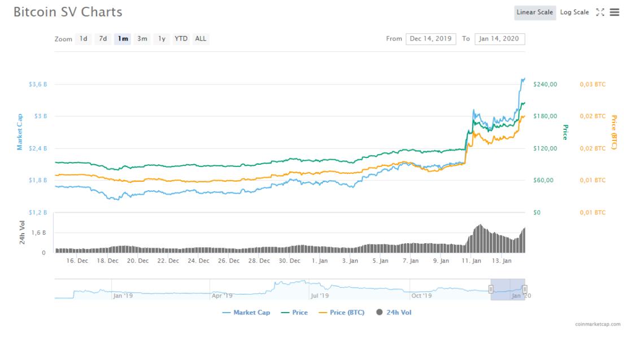Open the coinmarketcap.com credit link
The width and height of the screenshot is (644, 338).
[598, 324]
